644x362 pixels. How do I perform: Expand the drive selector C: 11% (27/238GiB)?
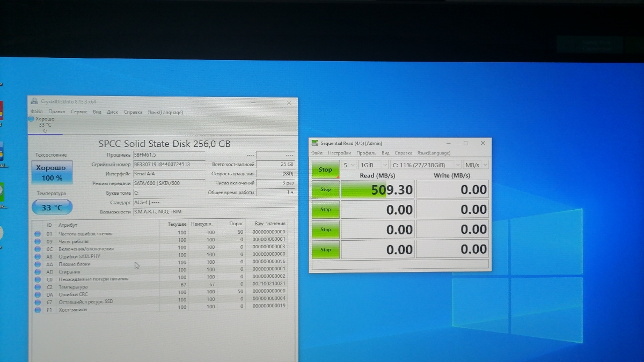tap(426, 165)
